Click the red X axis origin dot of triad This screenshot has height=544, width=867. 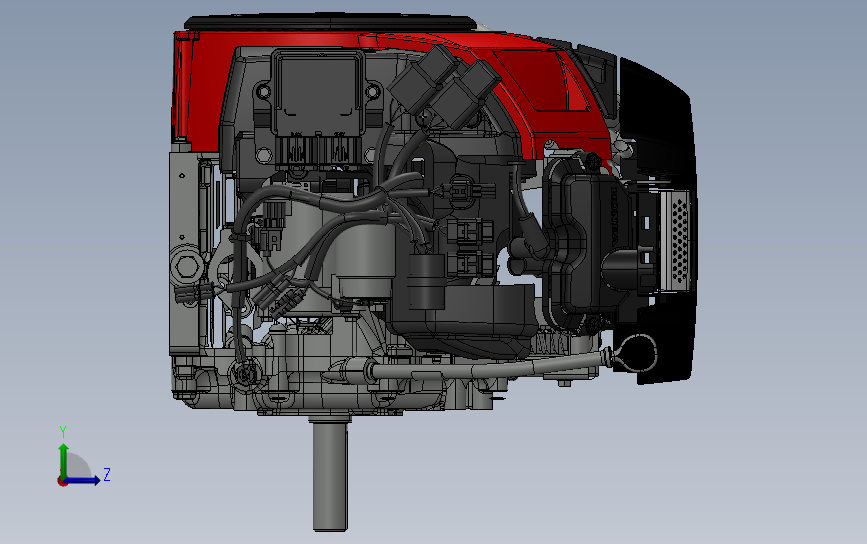point(62,482)
